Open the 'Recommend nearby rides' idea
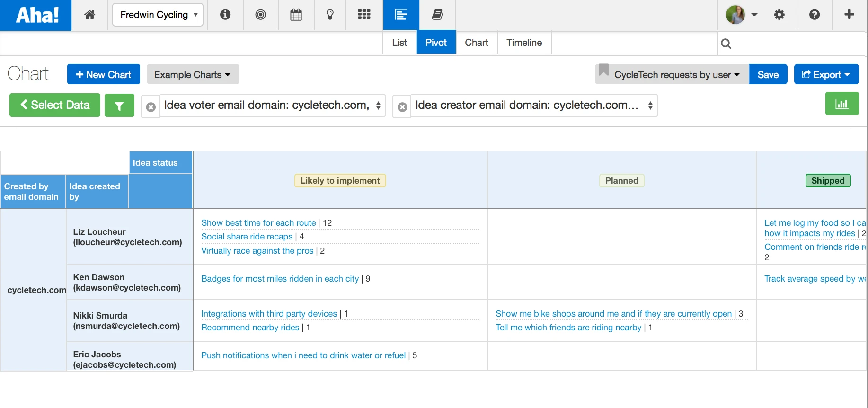Image resolution: width=868 pixels, height=408 pixels. coord(250,328)
